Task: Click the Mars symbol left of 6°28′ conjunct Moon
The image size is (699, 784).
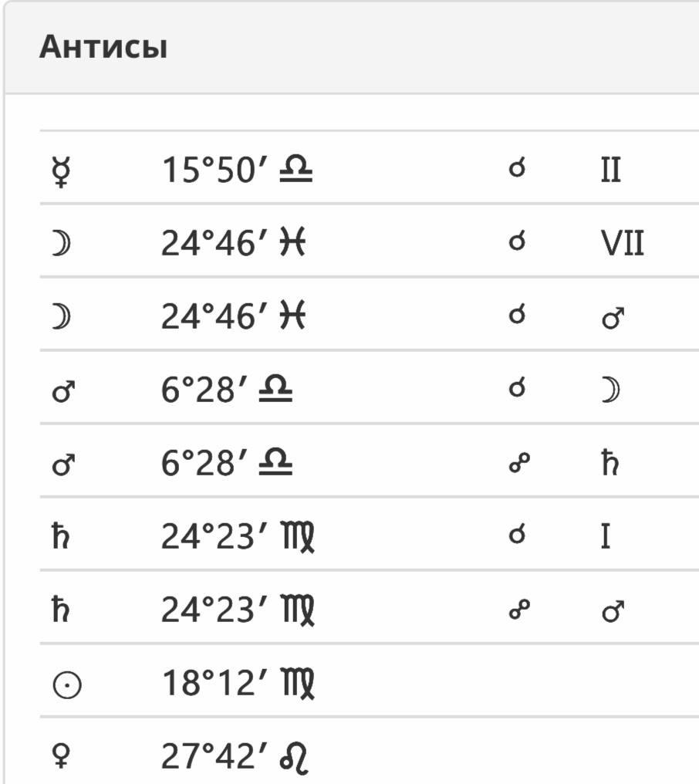Action: pyautogui.click(x=63, y=392)
